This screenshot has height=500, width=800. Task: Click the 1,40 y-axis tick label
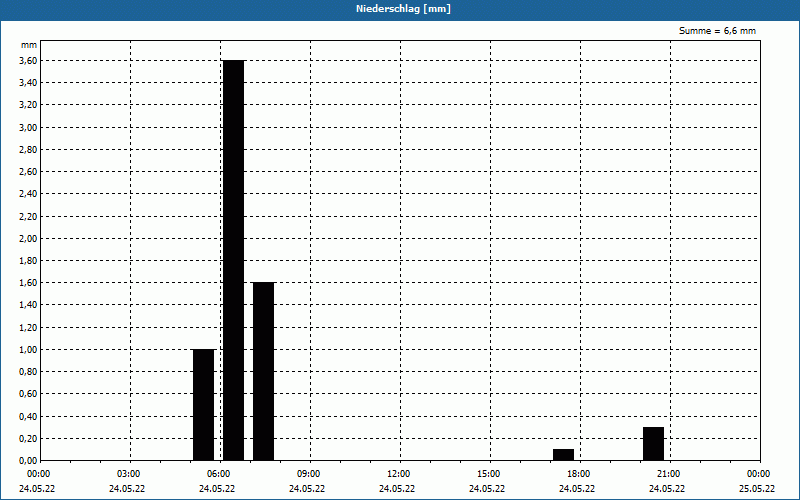(28, 305)
